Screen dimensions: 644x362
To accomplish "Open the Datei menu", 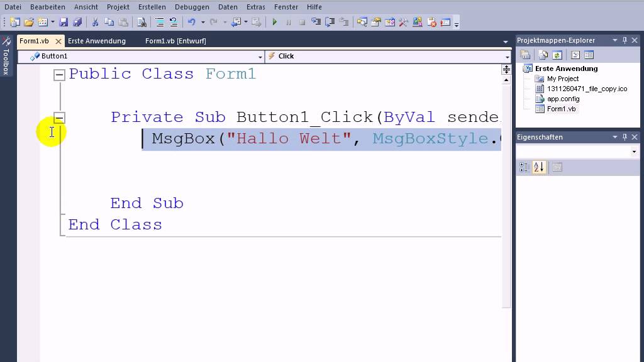I will pyautogui.click(x=13, y=7).
